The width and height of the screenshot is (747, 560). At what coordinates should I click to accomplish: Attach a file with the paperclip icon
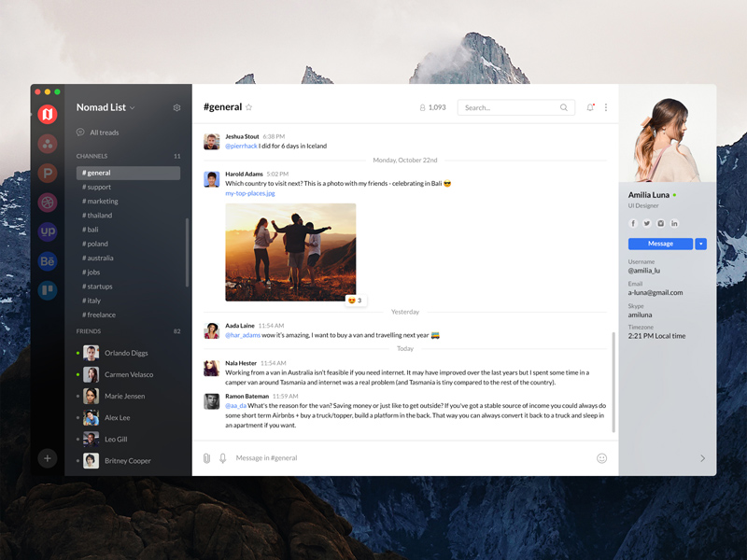point(205,458)
